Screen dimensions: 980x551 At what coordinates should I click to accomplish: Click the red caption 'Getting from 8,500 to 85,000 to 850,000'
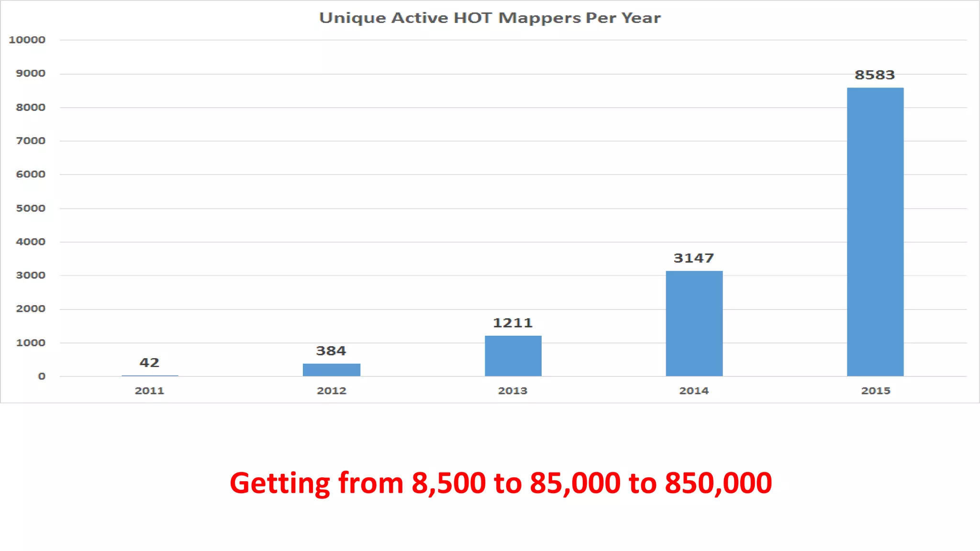pos(501,484)
